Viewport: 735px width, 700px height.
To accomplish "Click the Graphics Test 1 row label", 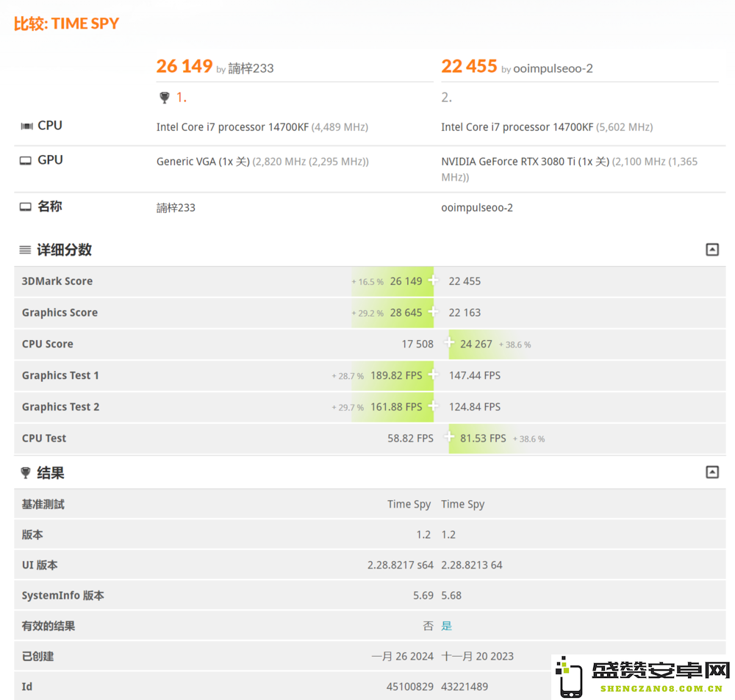I will (x=60, y=375).
